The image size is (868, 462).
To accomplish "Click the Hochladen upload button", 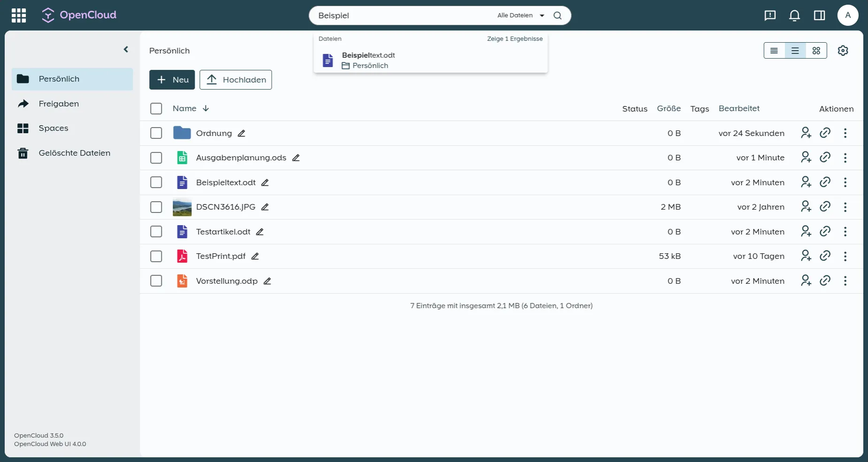I will pos(236,80).
